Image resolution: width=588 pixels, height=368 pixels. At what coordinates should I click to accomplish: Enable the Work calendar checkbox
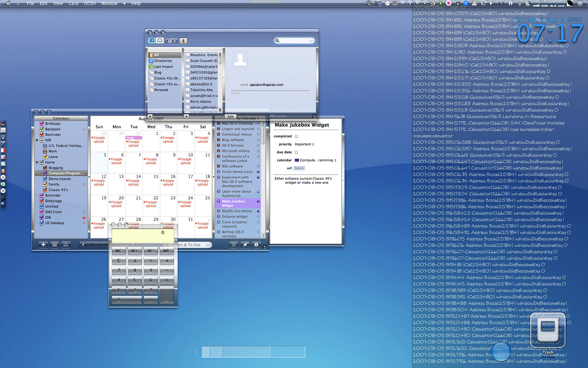[x=45, y=151]
